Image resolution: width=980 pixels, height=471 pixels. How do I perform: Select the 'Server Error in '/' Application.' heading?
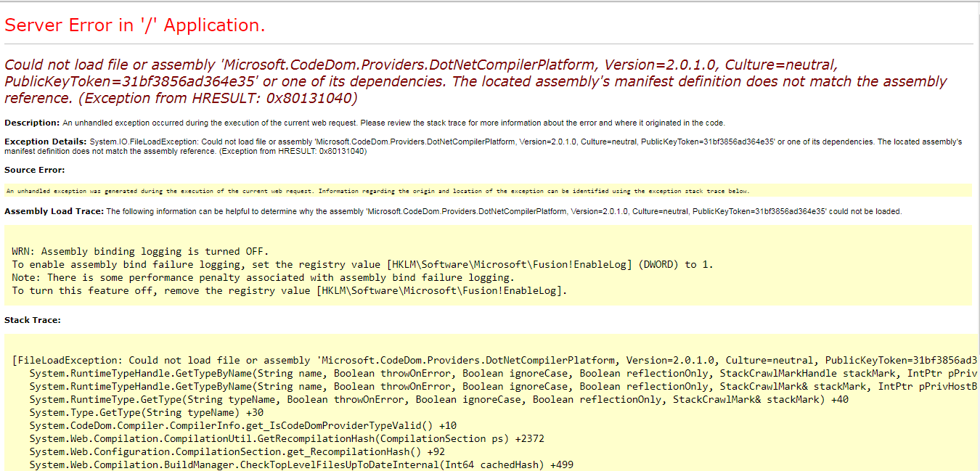134,25
